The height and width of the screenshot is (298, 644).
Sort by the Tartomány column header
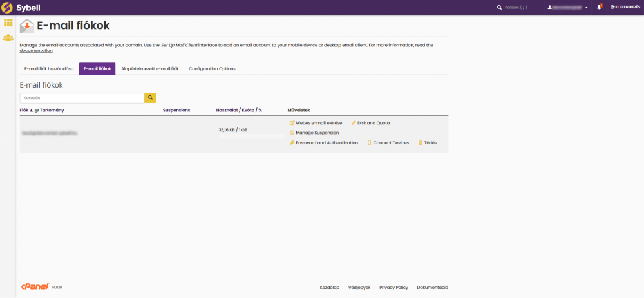click(52, 110)
